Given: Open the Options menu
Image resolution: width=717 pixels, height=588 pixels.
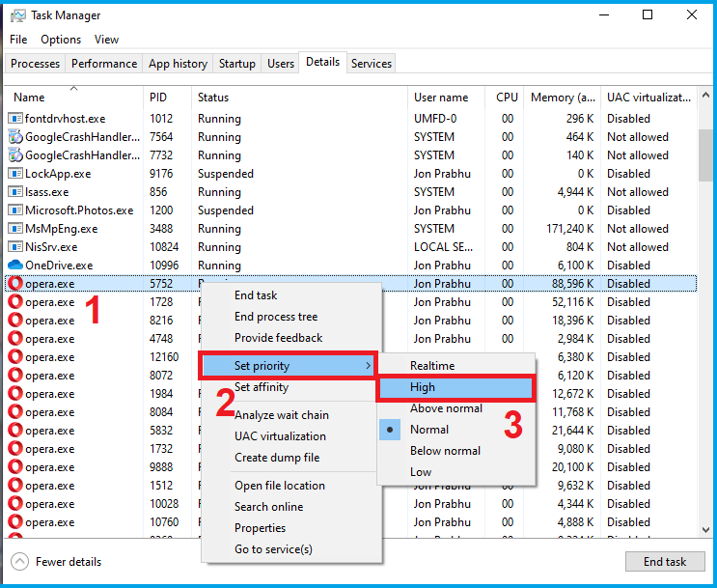Looking at the screenshot, I should click(61, 40).
